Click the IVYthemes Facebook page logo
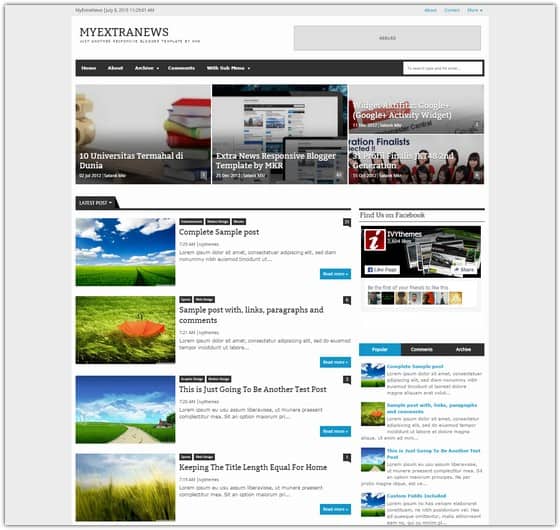Screen dimensions: 560x530 point(374,240)
